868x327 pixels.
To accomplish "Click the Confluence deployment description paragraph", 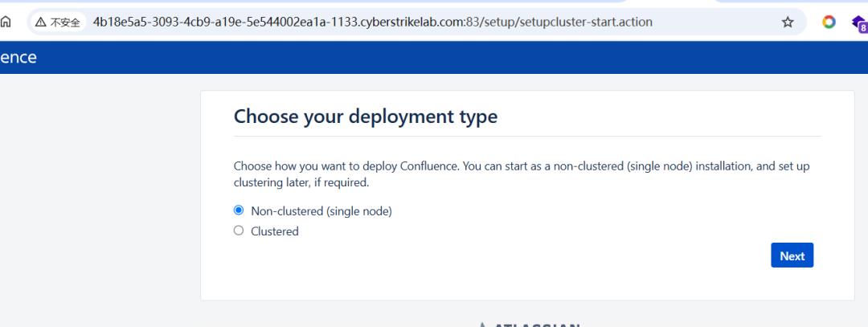I will coord(522,174).
